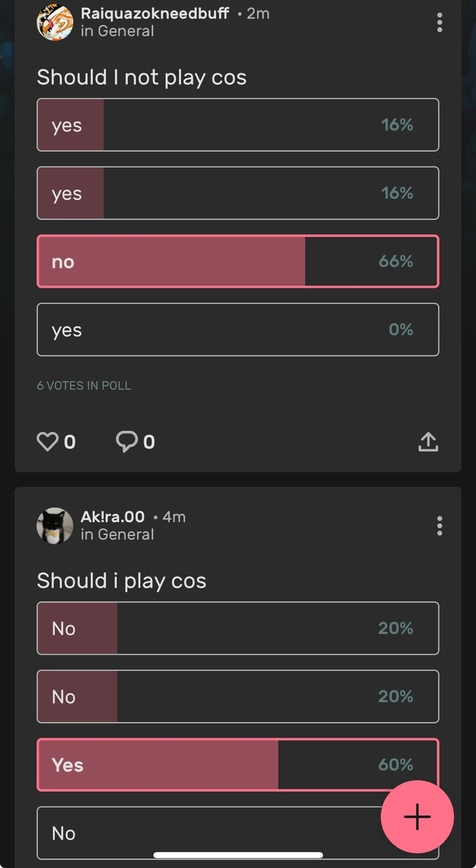This screenshot has width=476, height=868.
Task: Open Ak!ra.00's username profile
Action: click(112, 517)
